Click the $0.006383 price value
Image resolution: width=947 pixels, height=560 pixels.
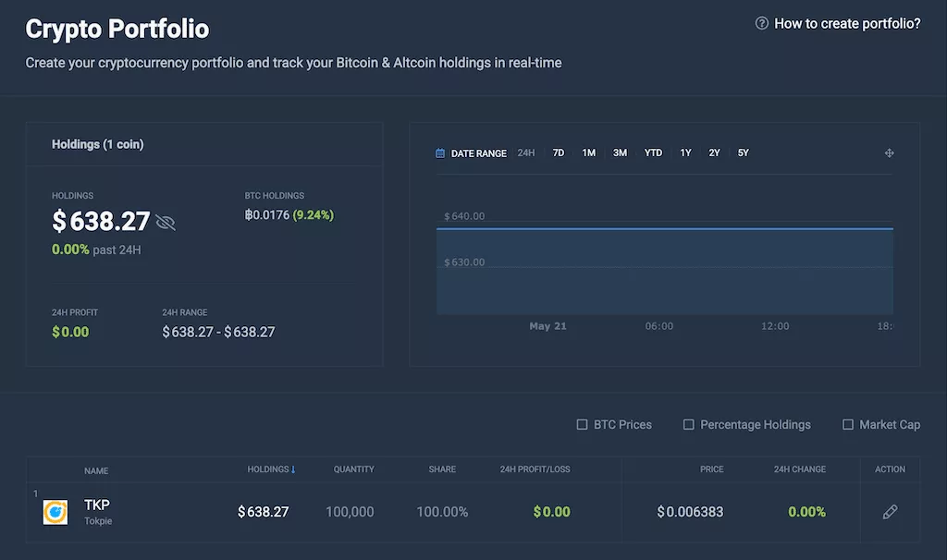[x=690, y=512]
